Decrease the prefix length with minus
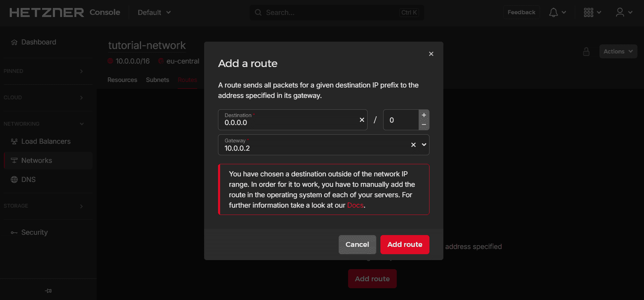This screenshot has width=644, height=300. [x=424, y=125]
